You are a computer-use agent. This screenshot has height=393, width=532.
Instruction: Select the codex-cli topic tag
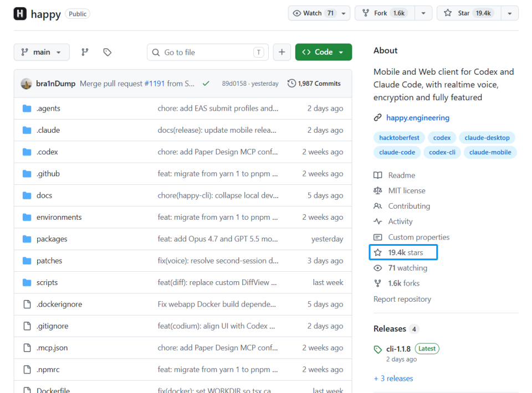click(442, 152)
